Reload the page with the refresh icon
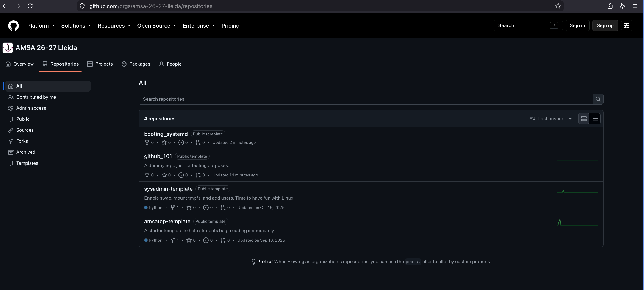The width and height of the screenshot is (644, 290). [x=30, y=6]
